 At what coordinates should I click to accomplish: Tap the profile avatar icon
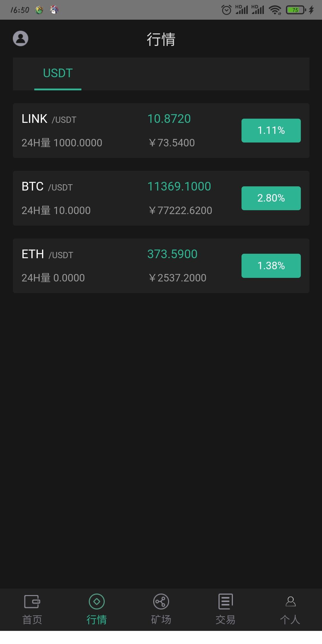(x=21, y=38)
